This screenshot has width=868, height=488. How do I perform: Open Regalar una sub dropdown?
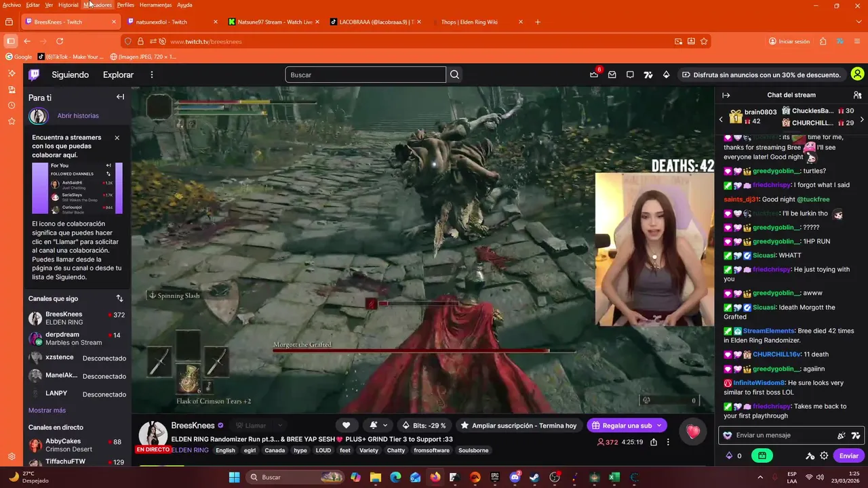[627, 425]
